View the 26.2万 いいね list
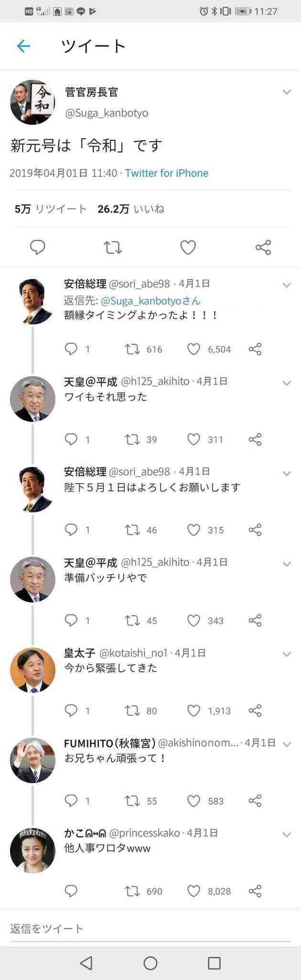301x980 pixels. [131, 209]
